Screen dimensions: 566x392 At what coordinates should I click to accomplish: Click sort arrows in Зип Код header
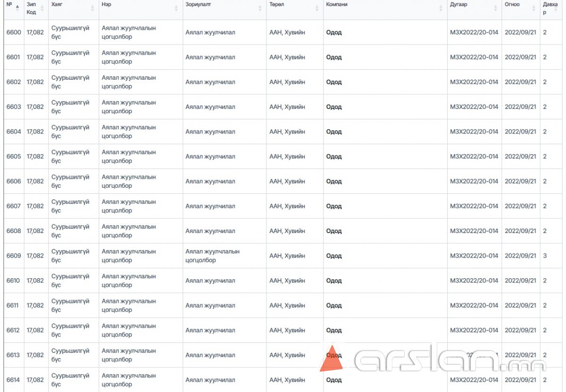coord(42,8)
